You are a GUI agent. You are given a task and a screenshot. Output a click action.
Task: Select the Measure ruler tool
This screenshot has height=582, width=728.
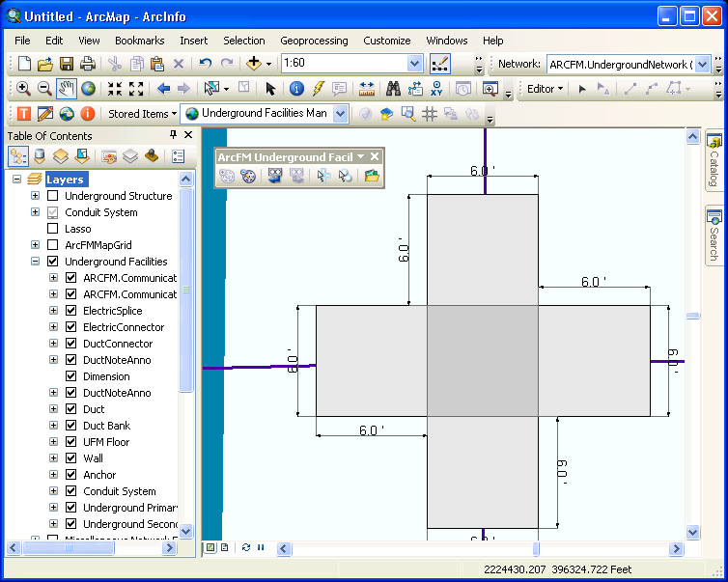[366, 88]
